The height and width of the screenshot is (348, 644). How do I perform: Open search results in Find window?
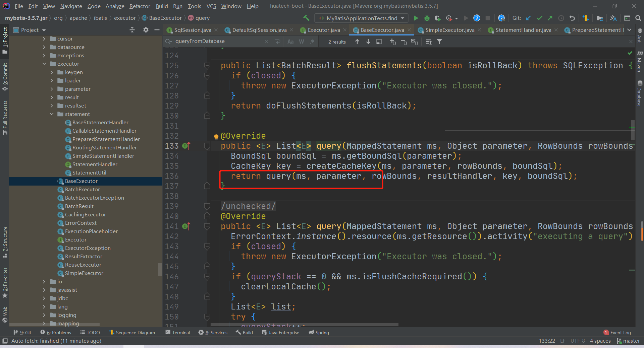[379, 42]
